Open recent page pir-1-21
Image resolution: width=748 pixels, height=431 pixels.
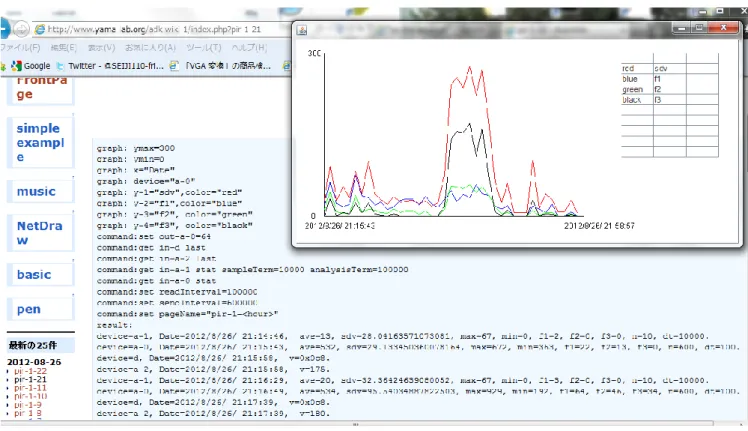[x=31, y=379]
